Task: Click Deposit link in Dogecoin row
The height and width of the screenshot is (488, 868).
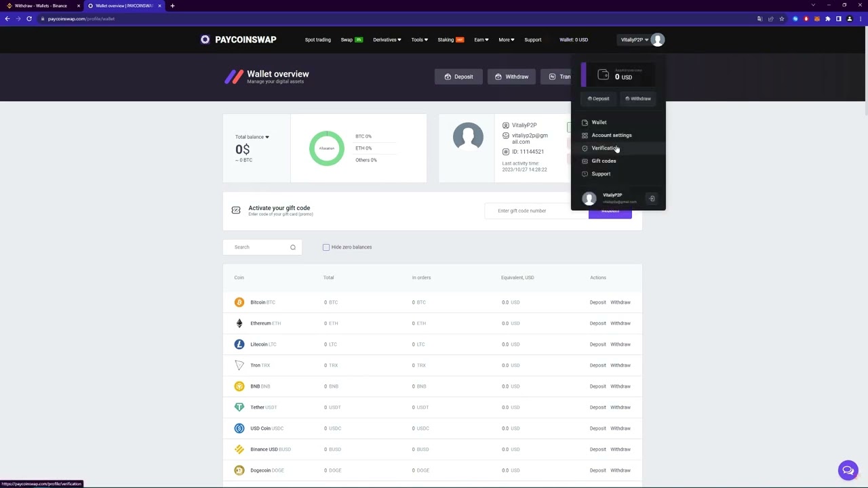Action: coord(597,470)
